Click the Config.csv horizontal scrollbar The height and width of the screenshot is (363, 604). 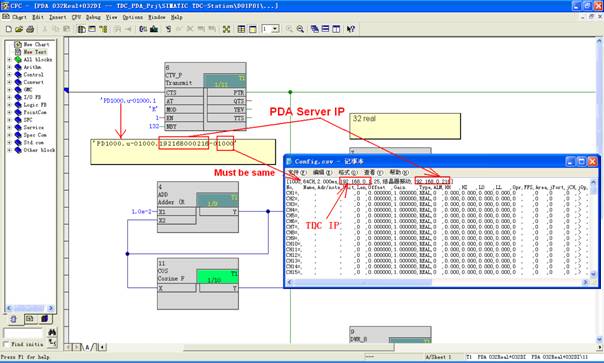click(437, 282)
